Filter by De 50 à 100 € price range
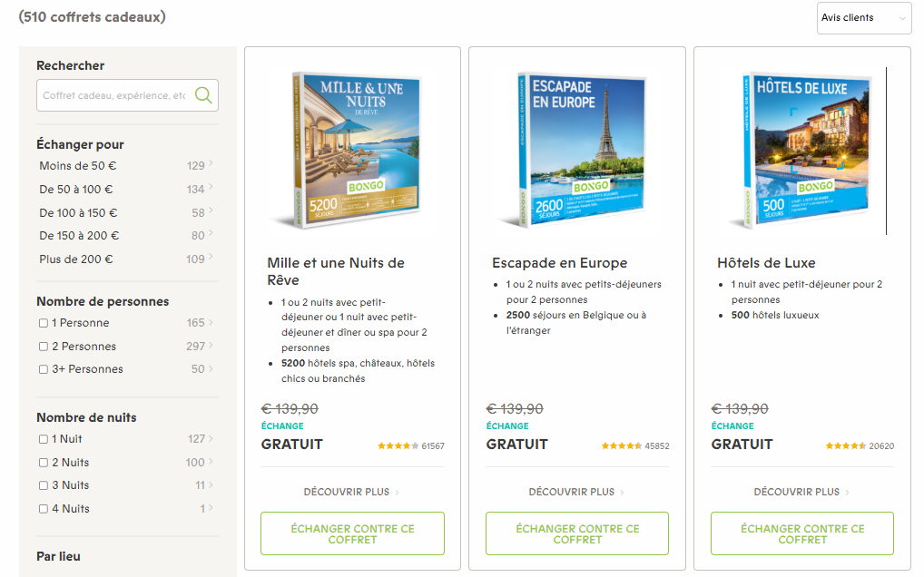 [x=76, y=190]
